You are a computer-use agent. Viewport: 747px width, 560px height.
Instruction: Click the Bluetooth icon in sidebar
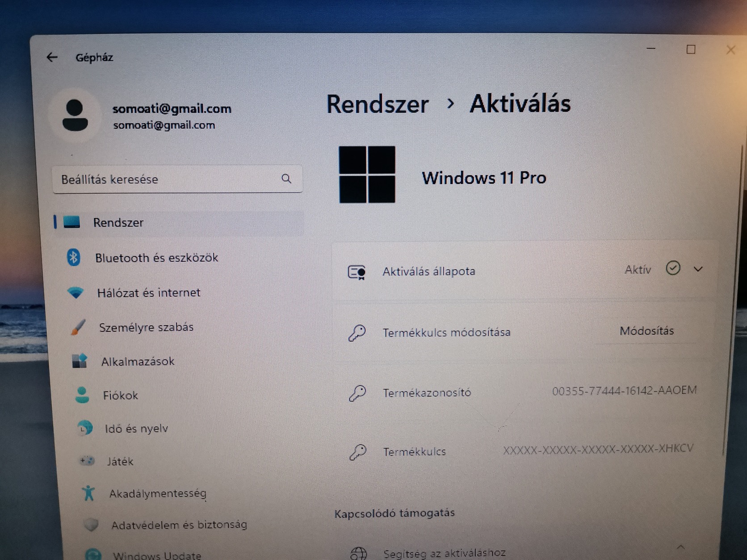tap(74, 257)
